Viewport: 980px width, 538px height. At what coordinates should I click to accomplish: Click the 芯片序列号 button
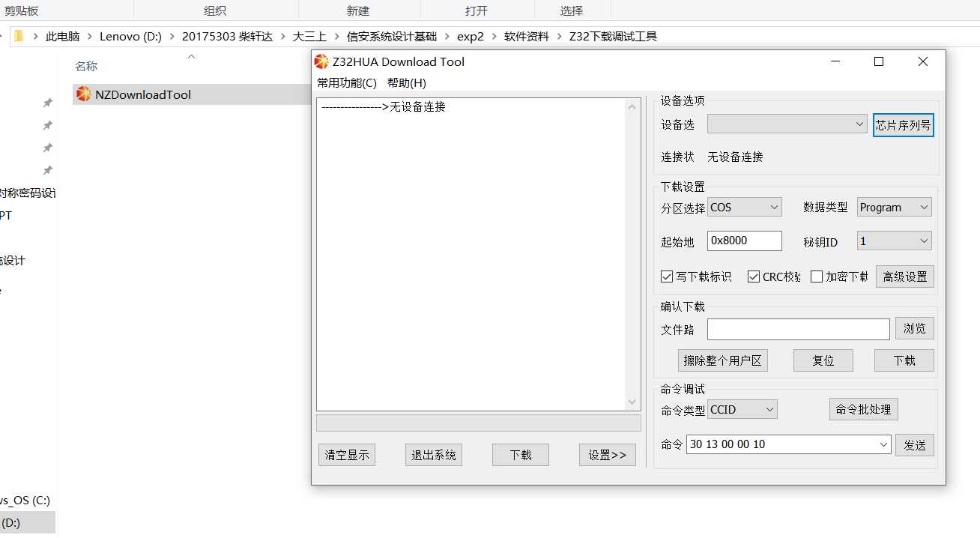point(904,125)
